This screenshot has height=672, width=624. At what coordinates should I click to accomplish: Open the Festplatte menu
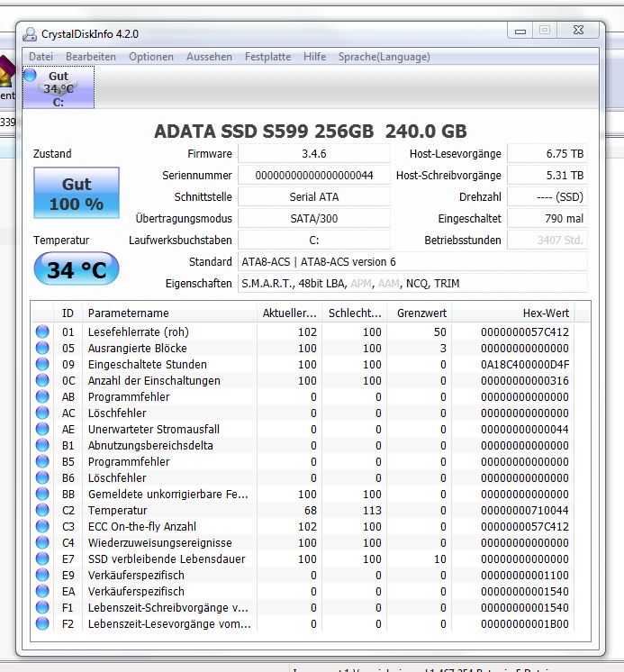(x=267, y=57)
